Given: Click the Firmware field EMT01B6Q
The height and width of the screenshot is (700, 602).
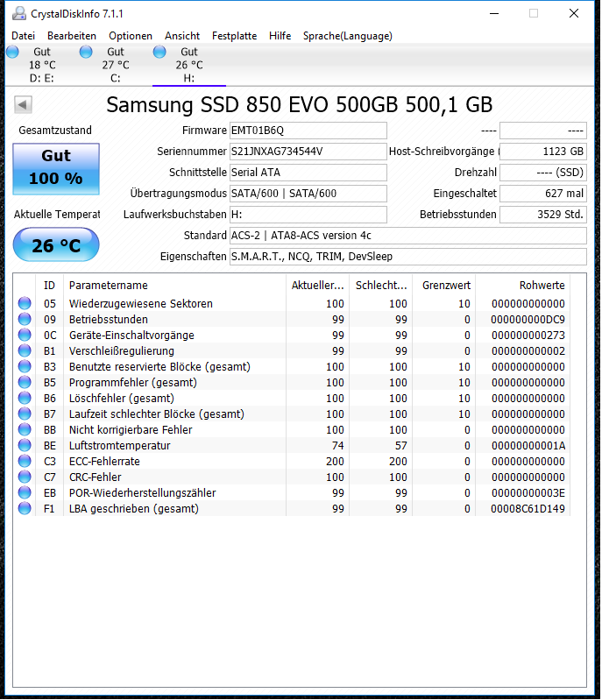Looking at the screenshot, I should point(308,131).
